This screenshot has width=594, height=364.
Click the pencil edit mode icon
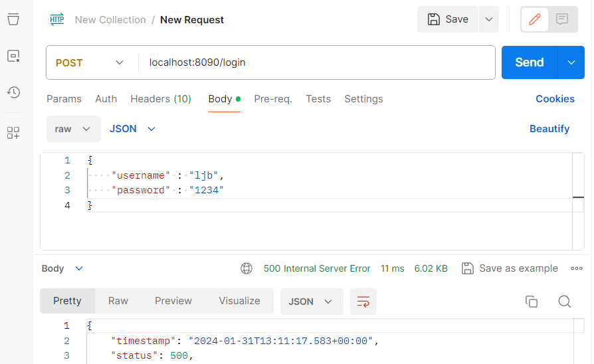pos(534,19)
